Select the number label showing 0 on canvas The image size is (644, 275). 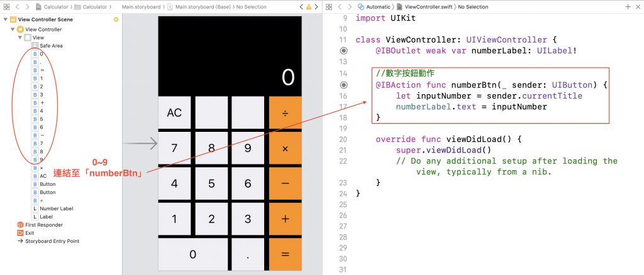point(288,77)
